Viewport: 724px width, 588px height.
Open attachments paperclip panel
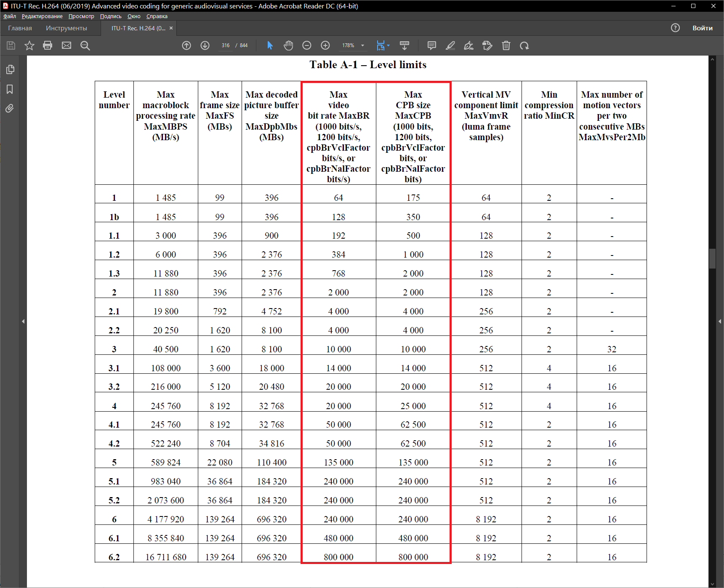click(x=10, y=109)
